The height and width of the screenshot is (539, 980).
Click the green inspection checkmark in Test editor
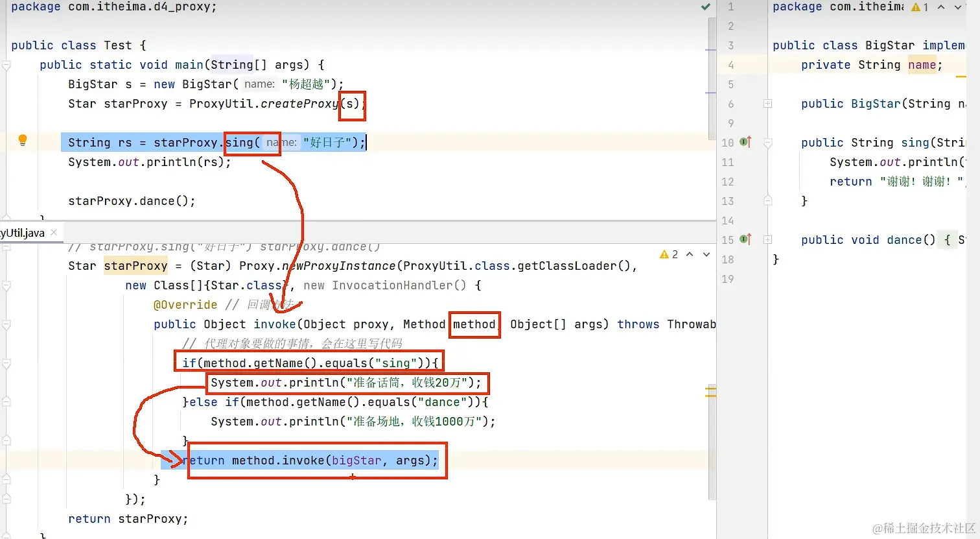point(706,6)
